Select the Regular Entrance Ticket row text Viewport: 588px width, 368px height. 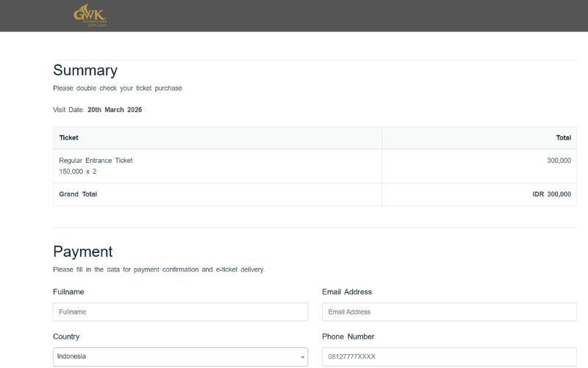point(96,160)
